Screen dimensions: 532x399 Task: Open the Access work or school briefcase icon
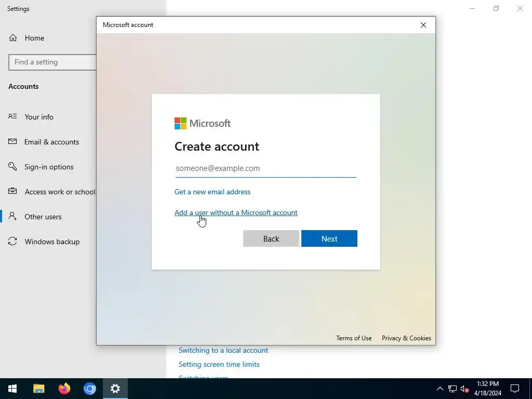(x=12, y=191)
